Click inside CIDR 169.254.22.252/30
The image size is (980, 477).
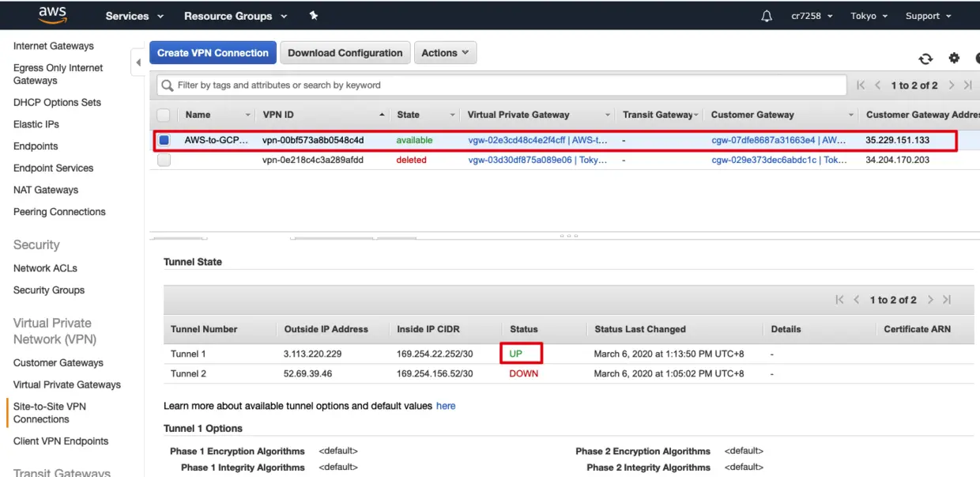(435, 354)
